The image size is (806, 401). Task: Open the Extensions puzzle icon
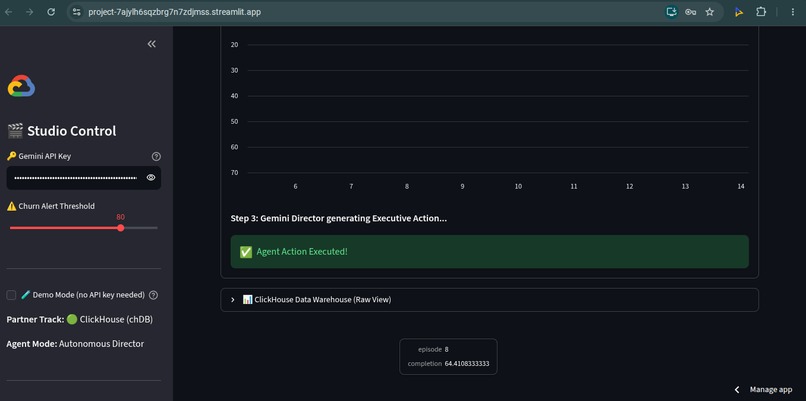761,12
